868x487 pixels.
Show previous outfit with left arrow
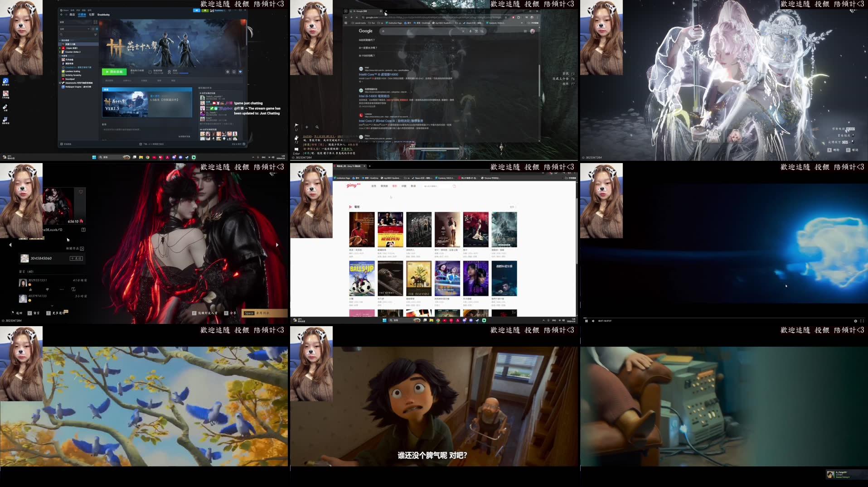pyautogui.click(x=10, y=245)
